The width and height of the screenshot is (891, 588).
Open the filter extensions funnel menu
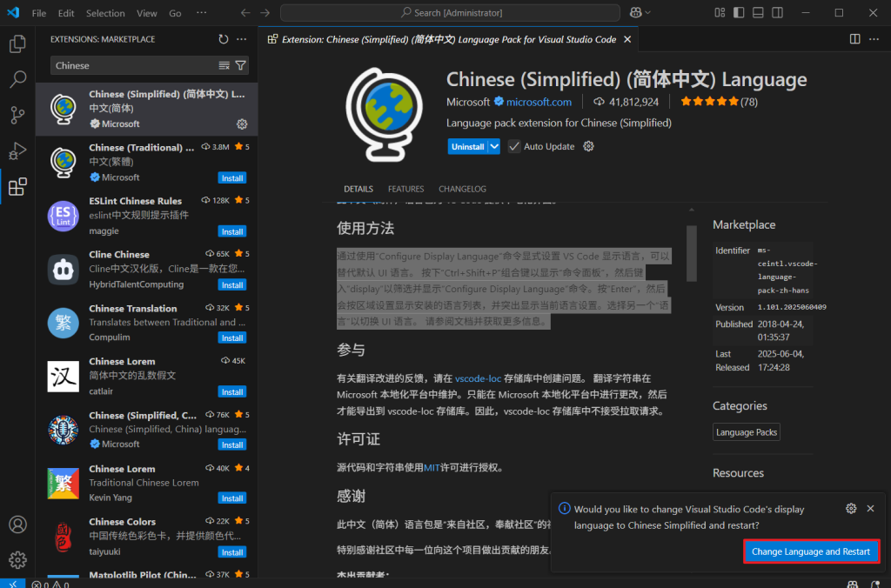point(241,65)
